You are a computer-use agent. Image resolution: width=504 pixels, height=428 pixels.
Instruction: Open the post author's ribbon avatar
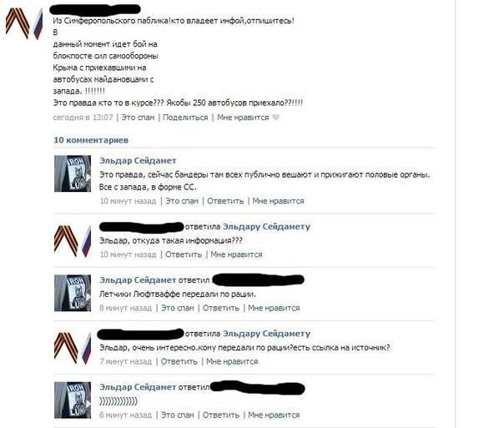tap(24, 24)
